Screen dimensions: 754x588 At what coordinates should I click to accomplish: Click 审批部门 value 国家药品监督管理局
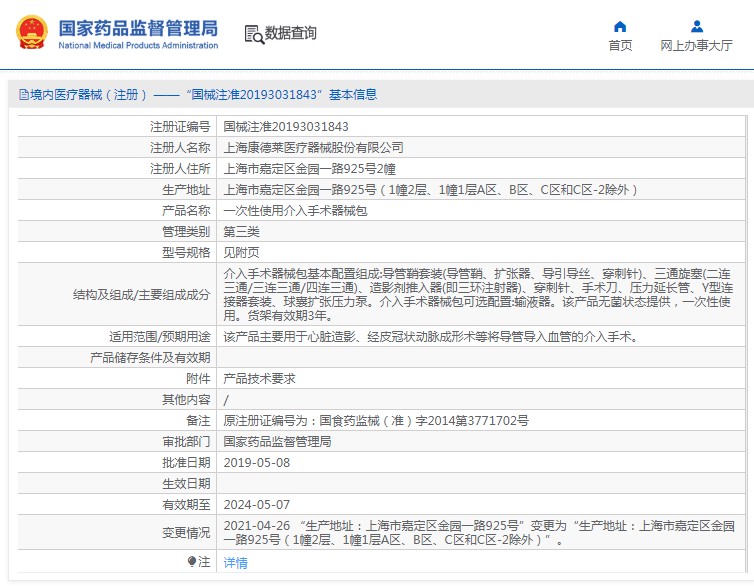[277, 442]
